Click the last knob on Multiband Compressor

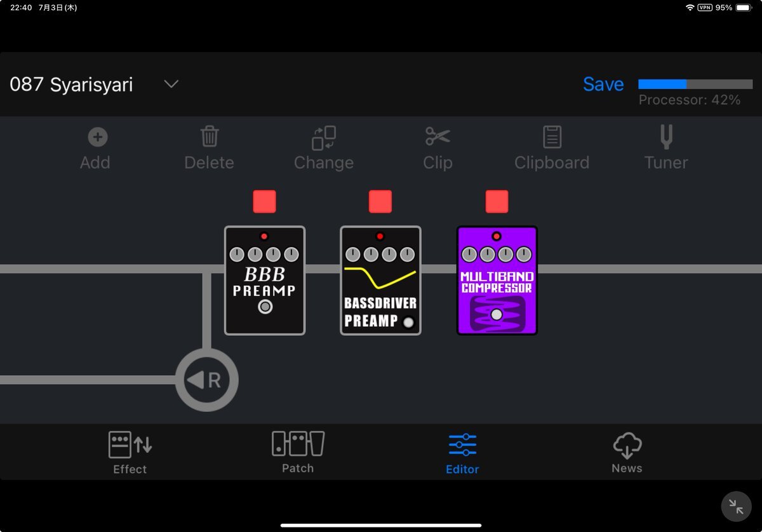524,255
